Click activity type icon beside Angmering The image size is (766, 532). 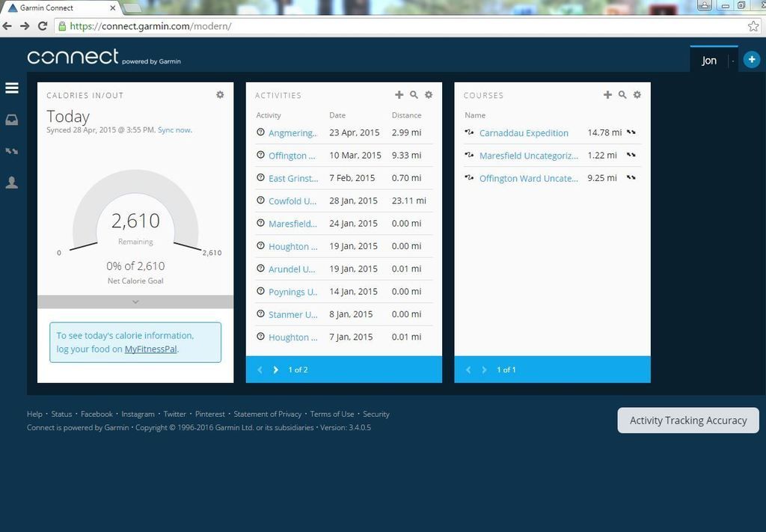pos(260,132)
